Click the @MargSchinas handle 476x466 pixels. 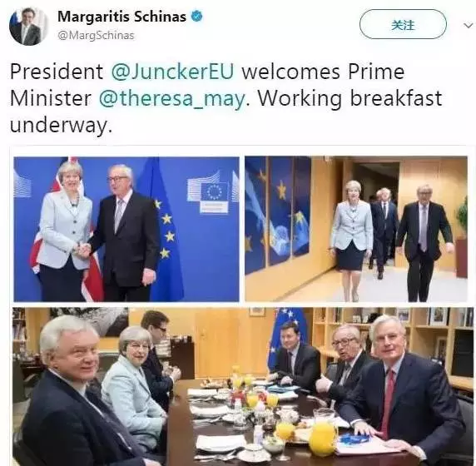point(96,36)
